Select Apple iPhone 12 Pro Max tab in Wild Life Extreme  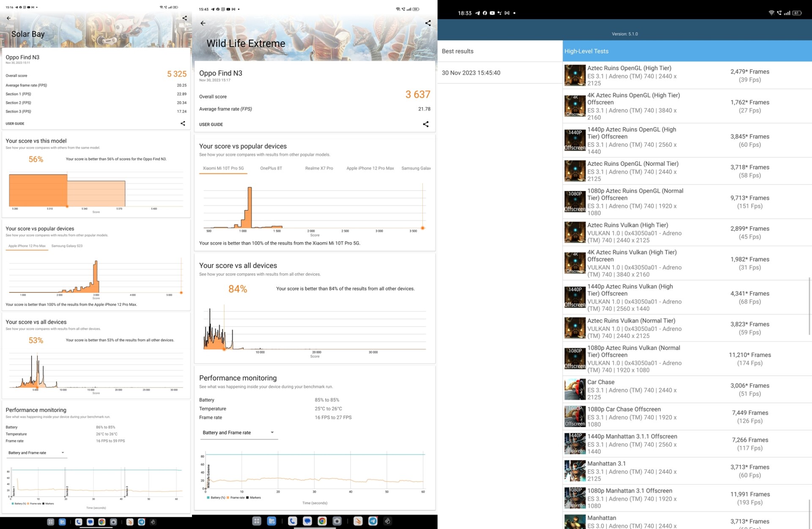coord(370,168)
